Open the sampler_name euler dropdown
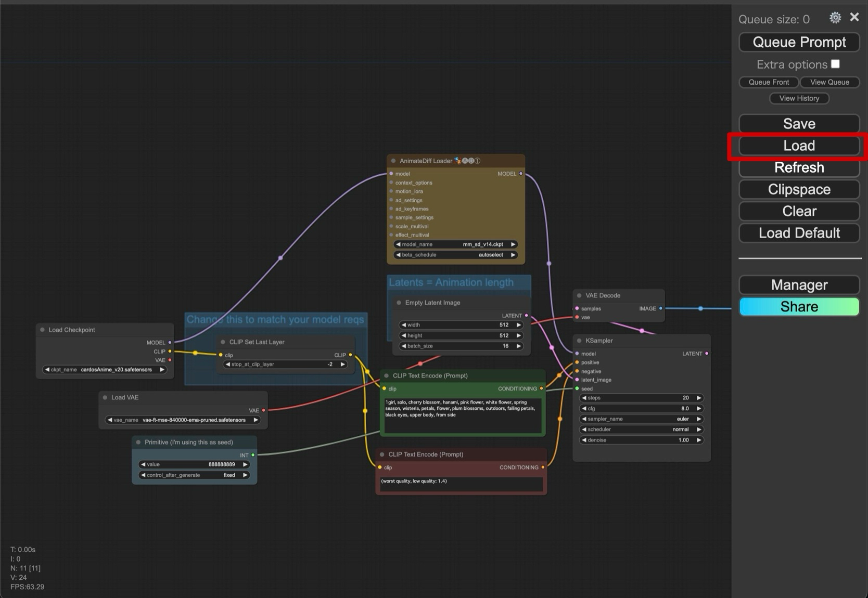This screenshot has width=868, height=598. pyautogui.click(x=641, y=419)
